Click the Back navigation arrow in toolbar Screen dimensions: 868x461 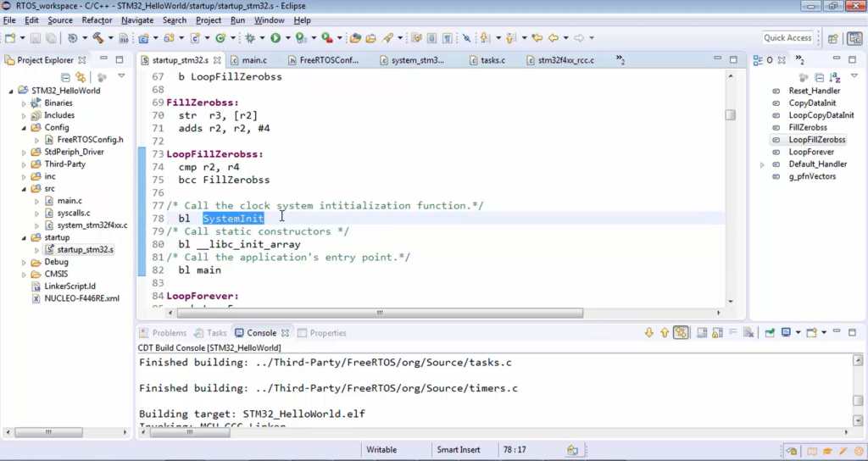pyautogui.click(x=554, y=38)
